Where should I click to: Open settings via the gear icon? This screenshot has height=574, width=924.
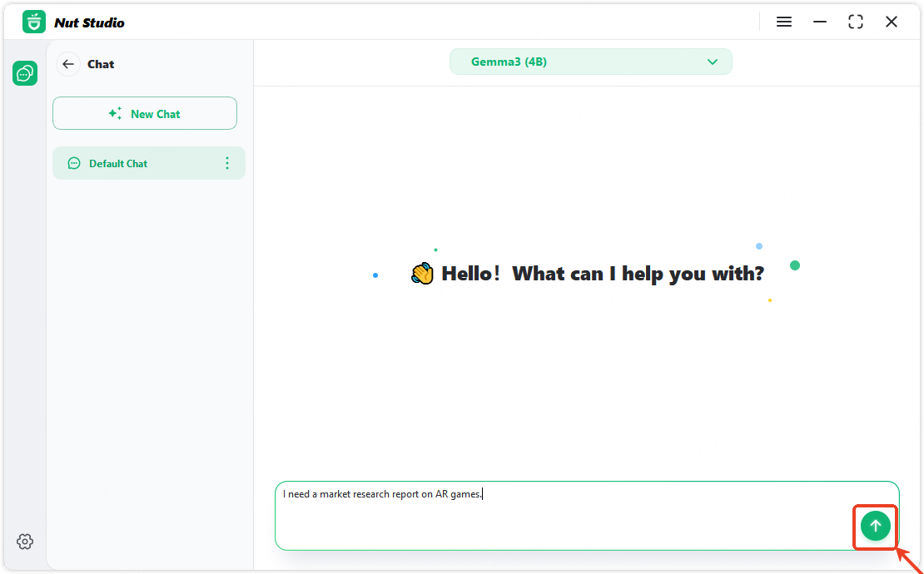[x=25, y=541]
